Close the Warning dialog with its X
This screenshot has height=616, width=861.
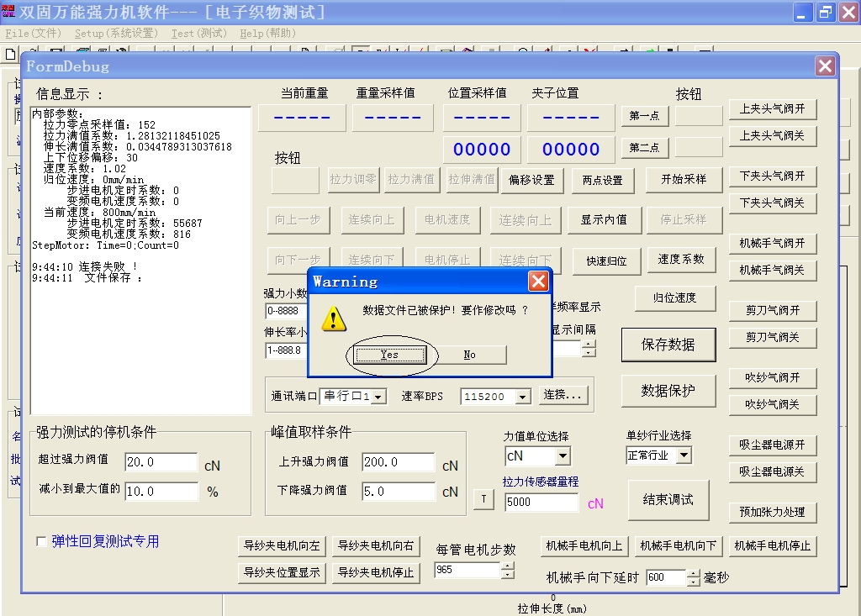tap(538, 282)
